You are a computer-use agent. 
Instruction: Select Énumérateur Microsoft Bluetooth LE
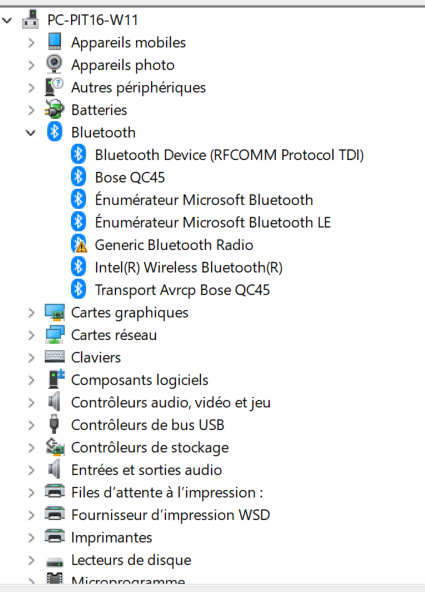coord(213,222)
